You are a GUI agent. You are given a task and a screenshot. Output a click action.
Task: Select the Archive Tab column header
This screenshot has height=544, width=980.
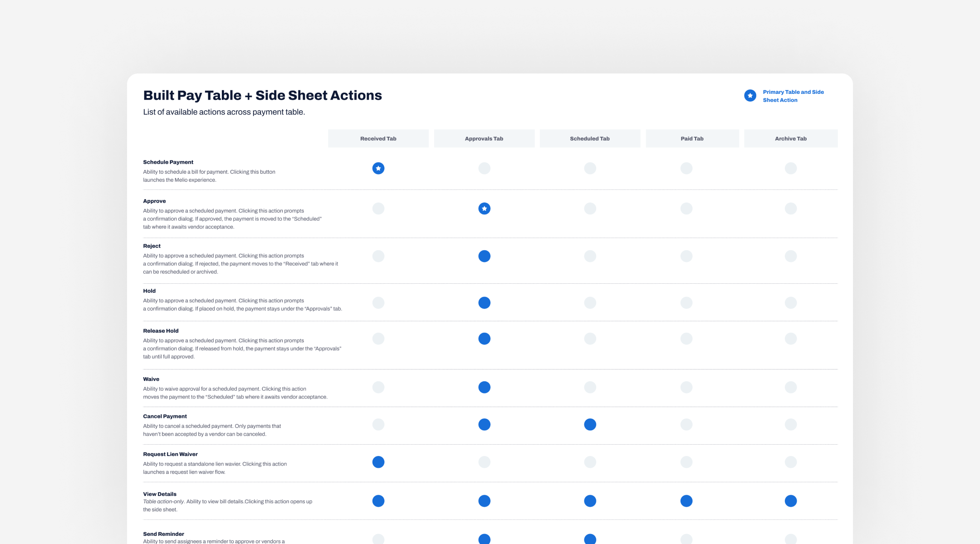(x=790, y=139)
